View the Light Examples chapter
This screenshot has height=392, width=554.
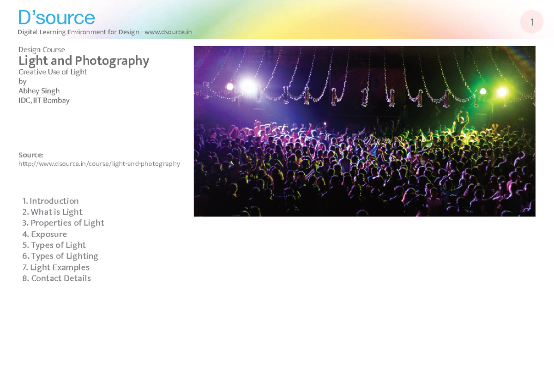[56, 267]
